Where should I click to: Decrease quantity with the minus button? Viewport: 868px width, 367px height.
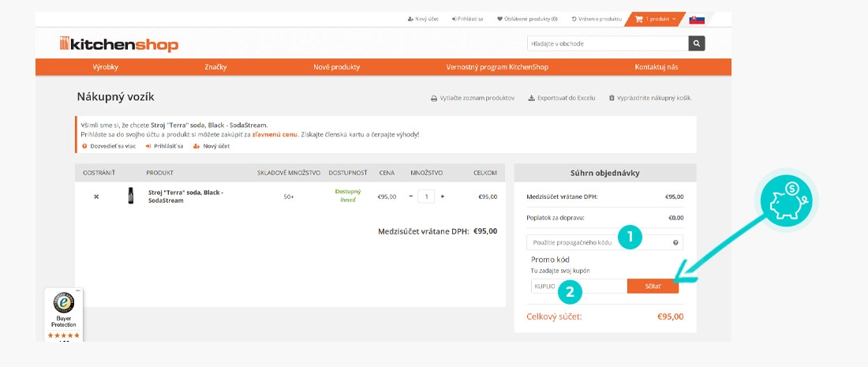point(411,197)
